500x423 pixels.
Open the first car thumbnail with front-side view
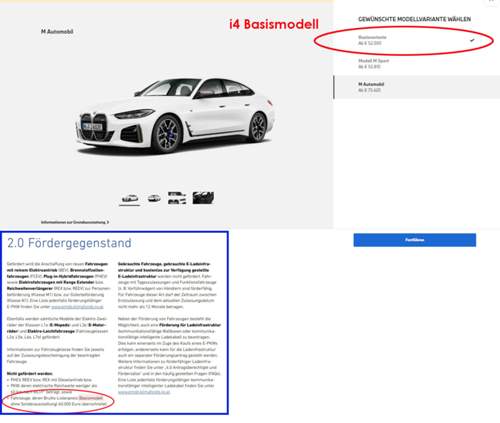tap(130, 198)
